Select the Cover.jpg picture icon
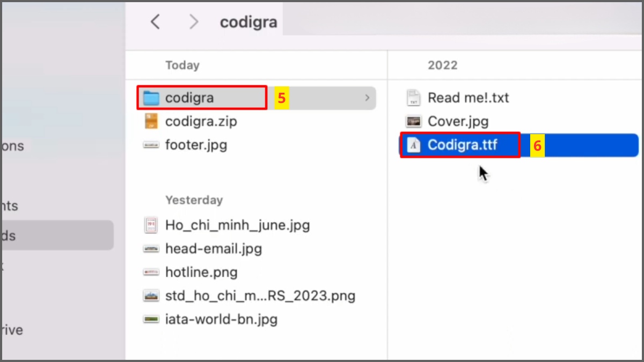The width and height of the screenshot is (644, 362). (413, 121)
